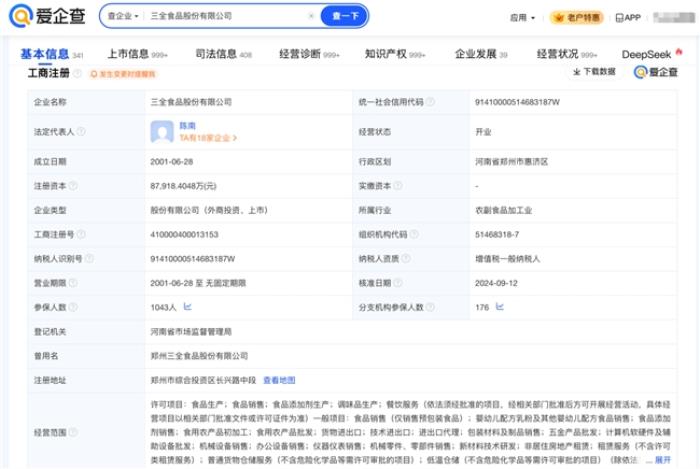Click the help icon beside 注册资本
This screenshot has height=469, width=700.
73,186
